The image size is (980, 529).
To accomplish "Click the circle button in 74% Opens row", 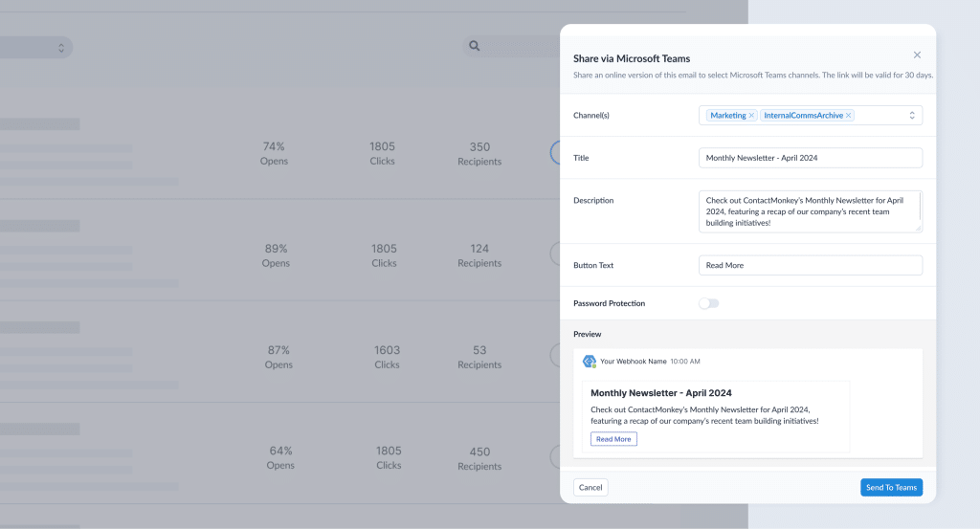I will 555,153.
